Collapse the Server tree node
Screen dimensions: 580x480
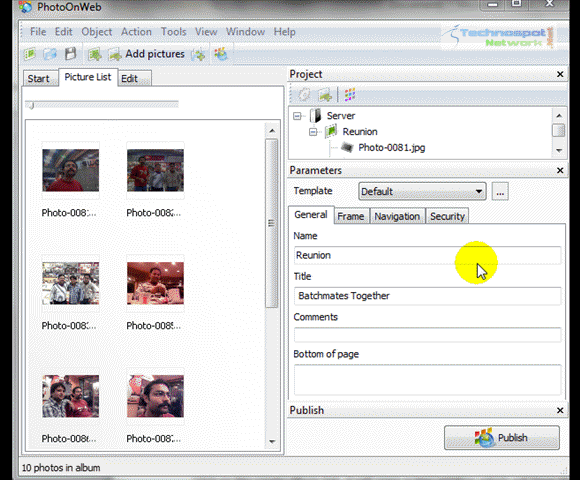coord(297,116)
